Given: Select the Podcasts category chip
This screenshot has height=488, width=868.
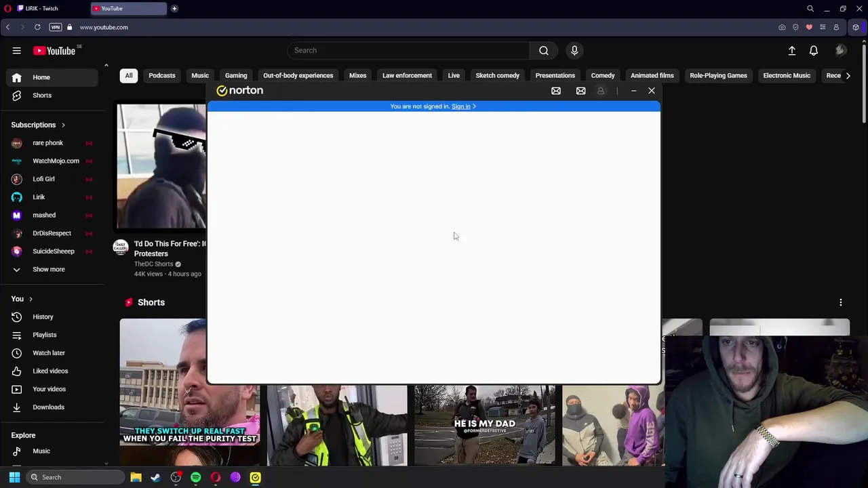Looking at the screenshot, I should pyautogui.click(x=162, y=75).
